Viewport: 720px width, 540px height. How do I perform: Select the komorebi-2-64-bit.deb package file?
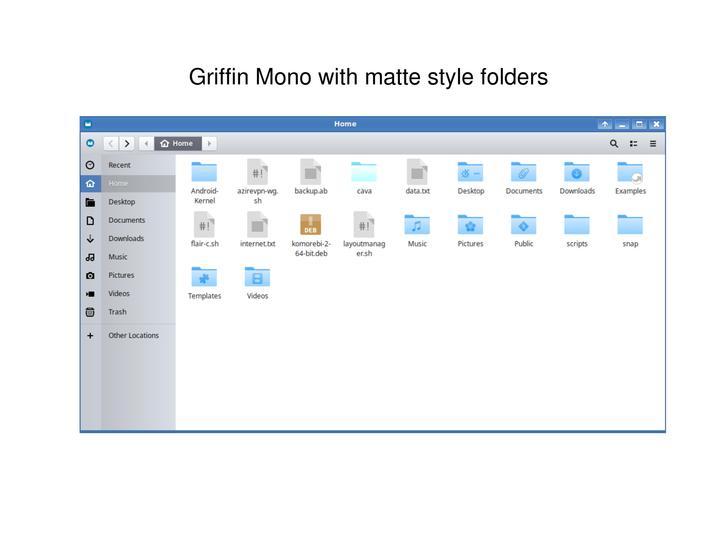point(311,235)
